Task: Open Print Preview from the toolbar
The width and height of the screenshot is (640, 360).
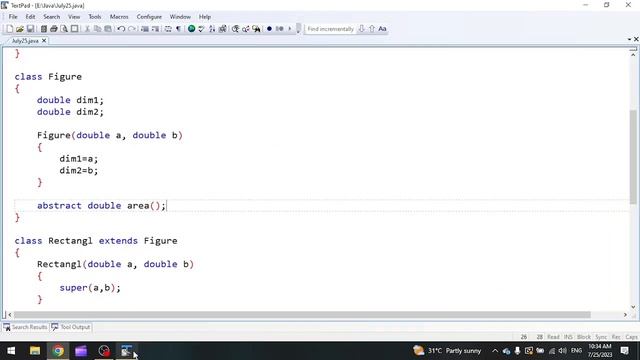Action: pyautogui.click(x=64, y=29)
